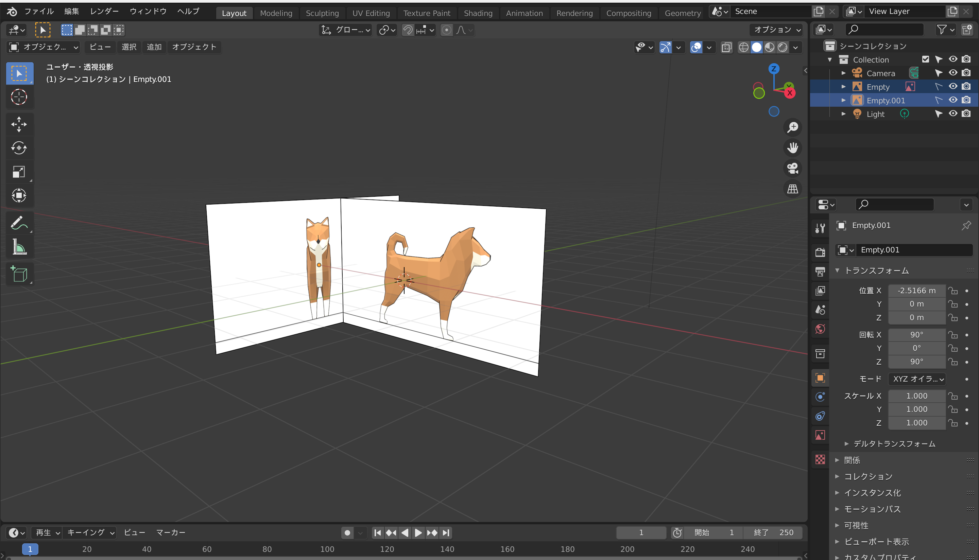
Task: Adjust the 位置 X value slider
Action: tap(917, 291)
